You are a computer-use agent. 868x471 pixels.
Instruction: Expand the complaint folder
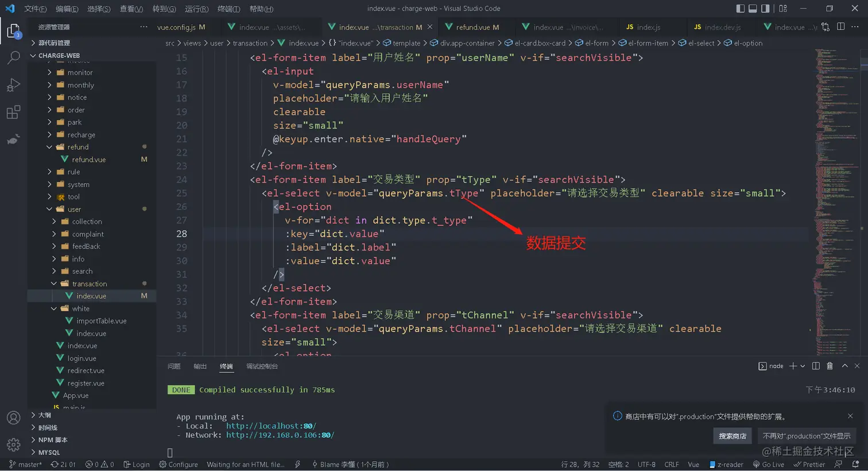92,234
